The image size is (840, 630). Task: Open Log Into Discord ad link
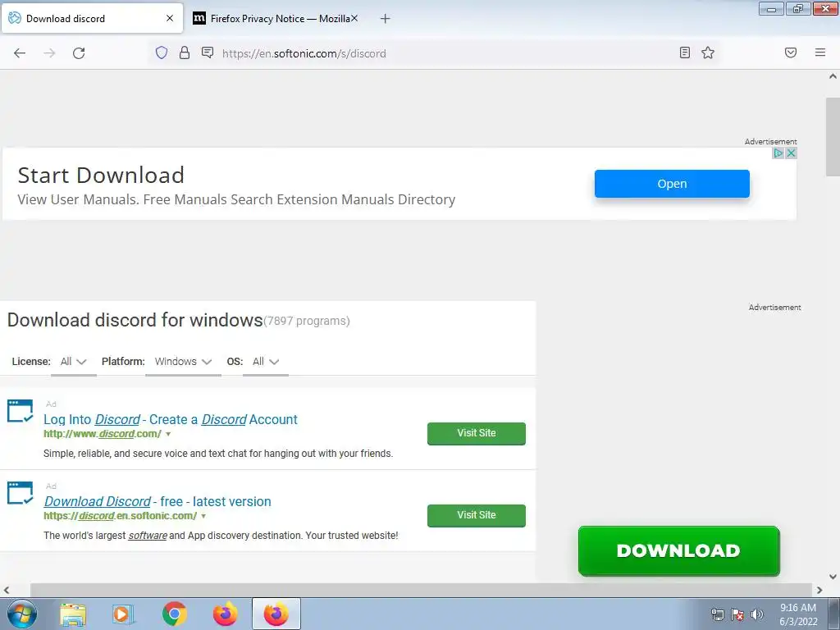tap(171, 419)
